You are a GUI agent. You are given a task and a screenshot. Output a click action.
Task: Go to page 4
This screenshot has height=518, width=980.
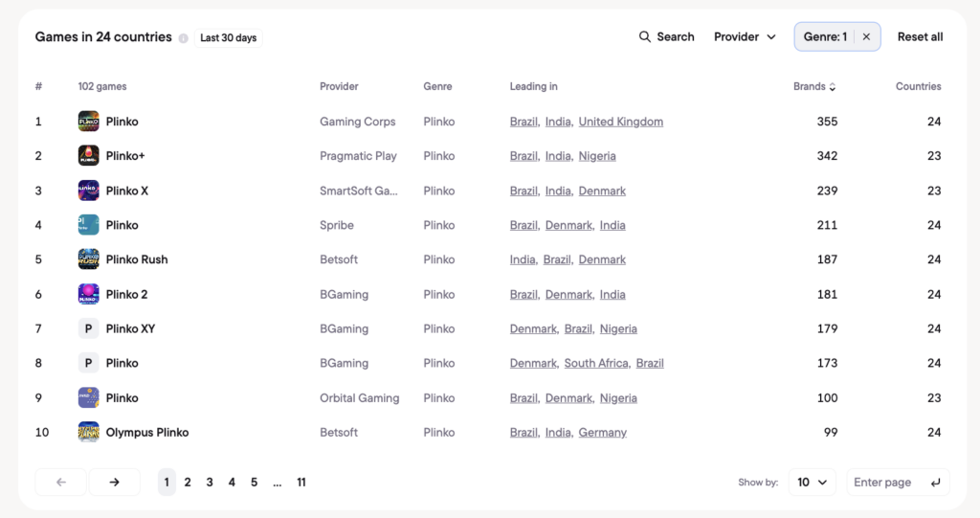pyautogui.click(x=232, y=483)
